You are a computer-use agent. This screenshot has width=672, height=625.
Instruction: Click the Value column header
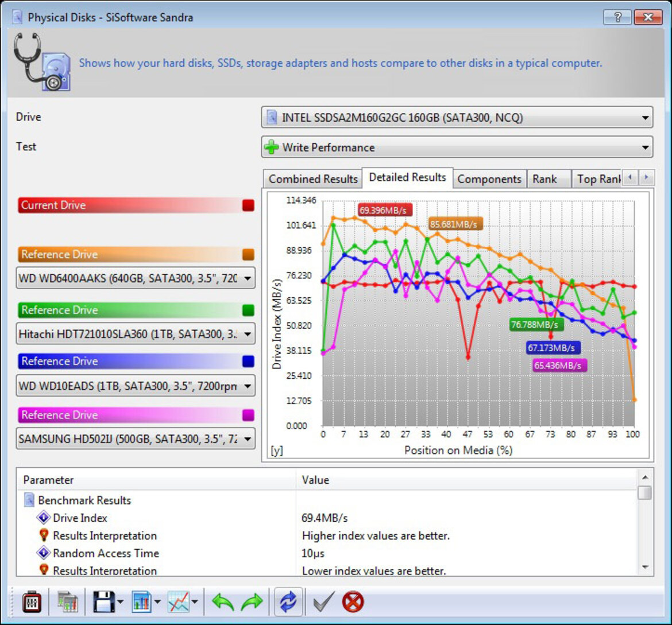[x=466, y=480]
